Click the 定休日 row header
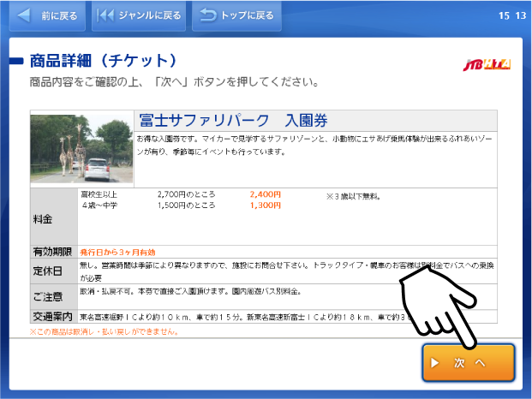532x399 pixels. (x=54, y=271)
